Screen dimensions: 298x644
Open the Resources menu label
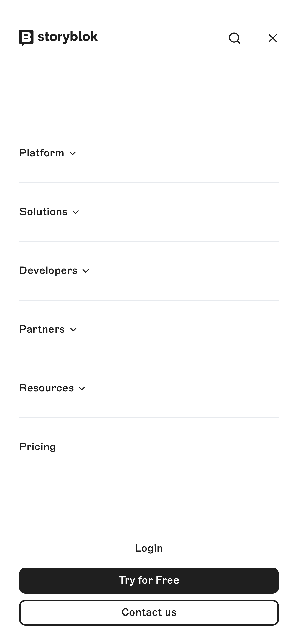tap(47, 388)
